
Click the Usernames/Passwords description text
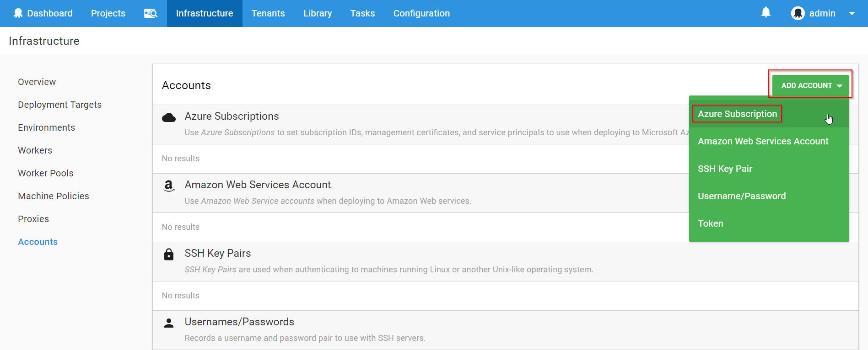pyautogui.click(x=305, y=338)
